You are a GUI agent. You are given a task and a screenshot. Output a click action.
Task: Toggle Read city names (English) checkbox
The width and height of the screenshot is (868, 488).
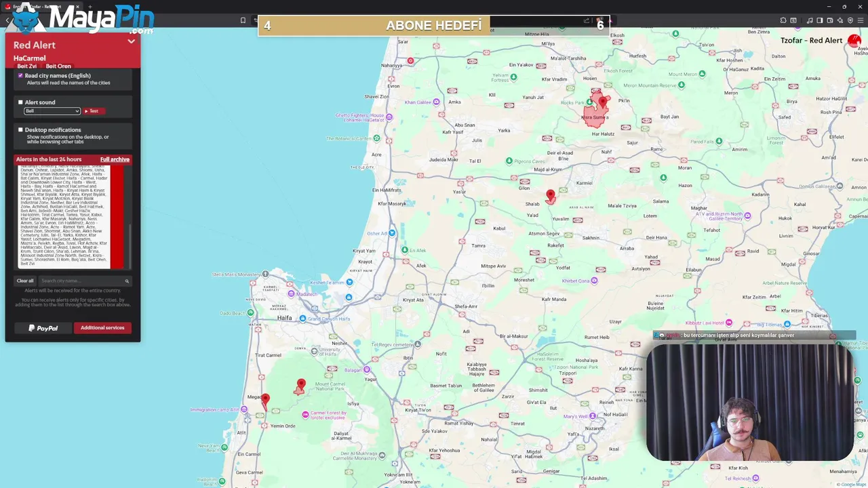(20, 76)
